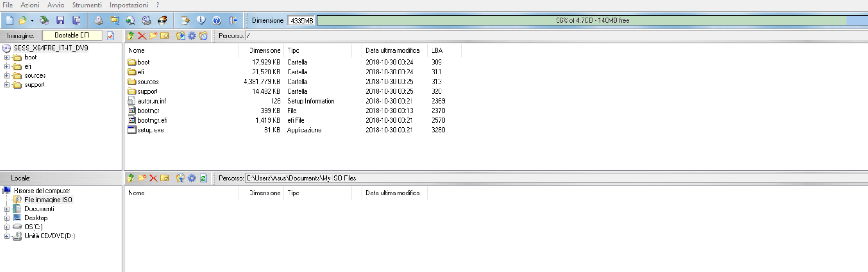Click the Add to image icon in local pane
Screen dimensions: 868x272
180,178
